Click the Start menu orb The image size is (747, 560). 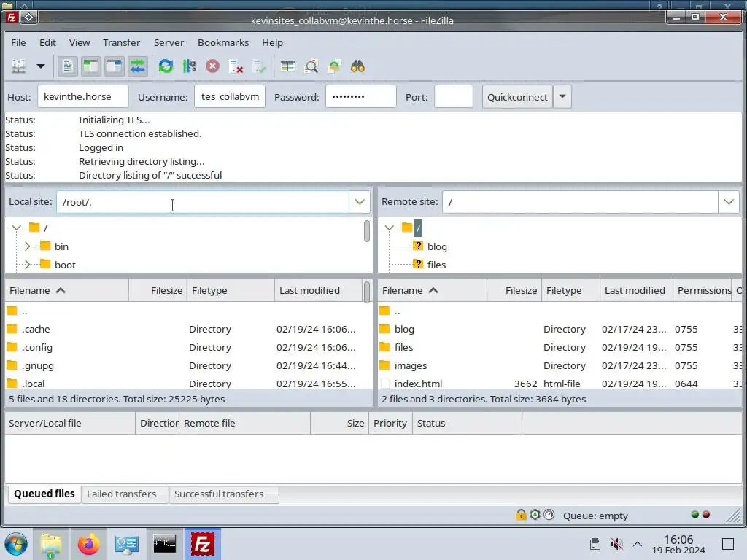[16, 544]
